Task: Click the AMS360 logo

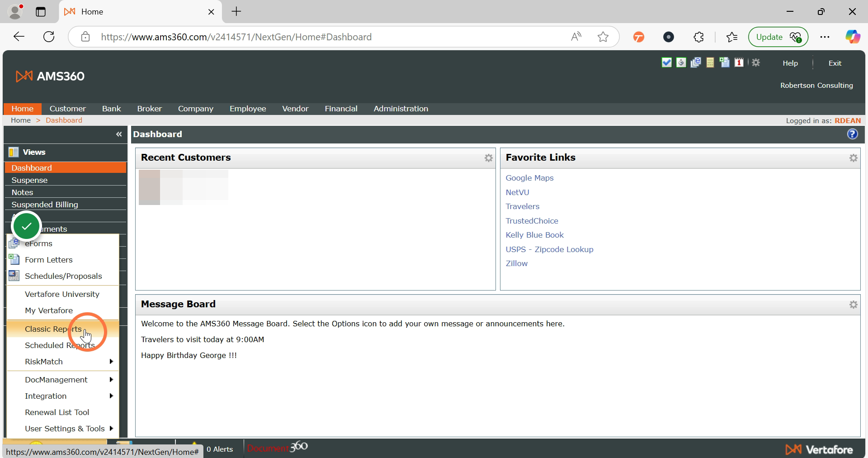Action: pos(50,76)
